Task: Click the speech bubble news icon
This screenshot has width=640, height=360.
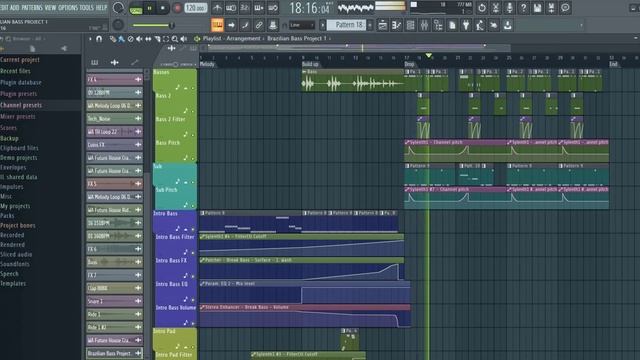Action: 565,8
